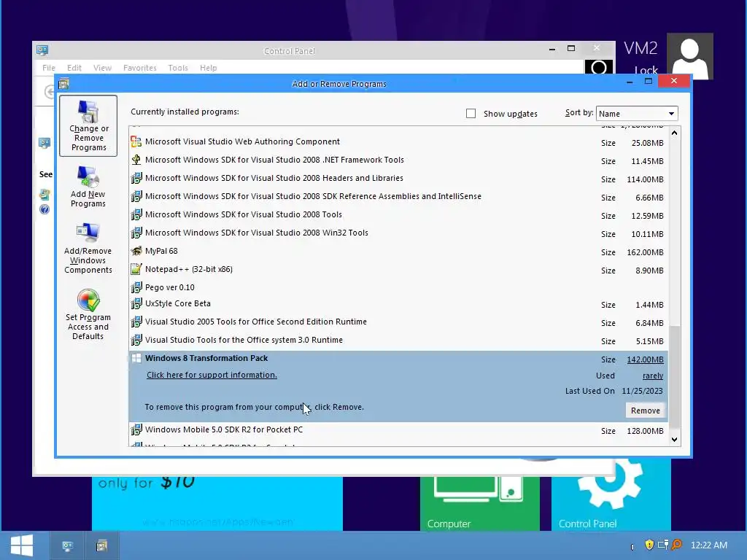Open the Control Panel Start screen tile
Screen dimensions: 747x560
(x=611, y=495)
